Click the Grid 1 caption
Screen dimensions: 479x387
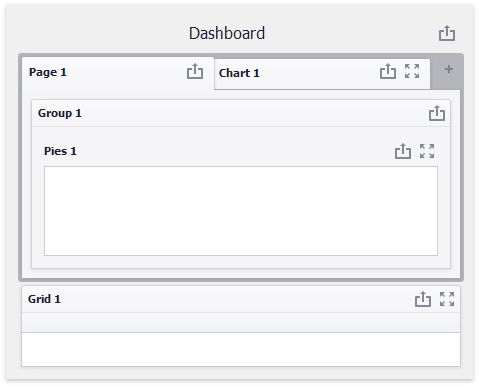tap(44, 299)
